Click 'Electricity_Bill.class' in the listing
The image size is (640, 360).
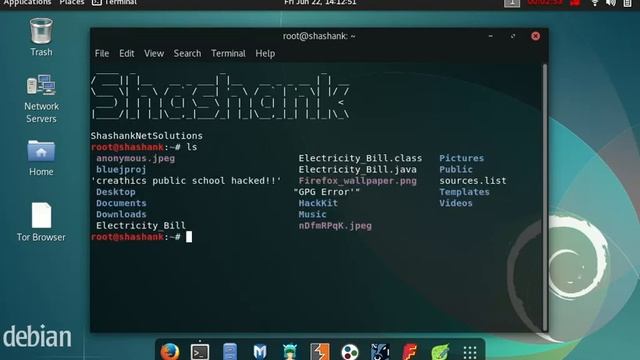[x=360, y=158]
